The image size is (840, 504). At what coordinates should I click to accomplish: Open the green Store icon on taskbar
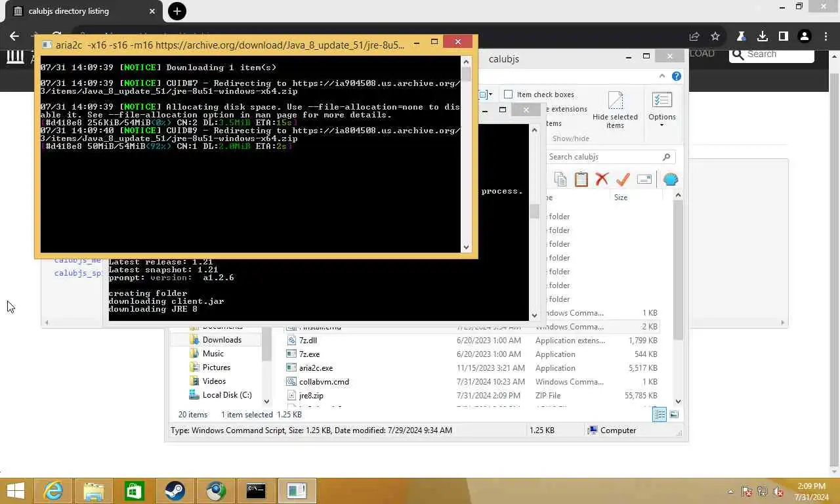[x=135, y=491]
